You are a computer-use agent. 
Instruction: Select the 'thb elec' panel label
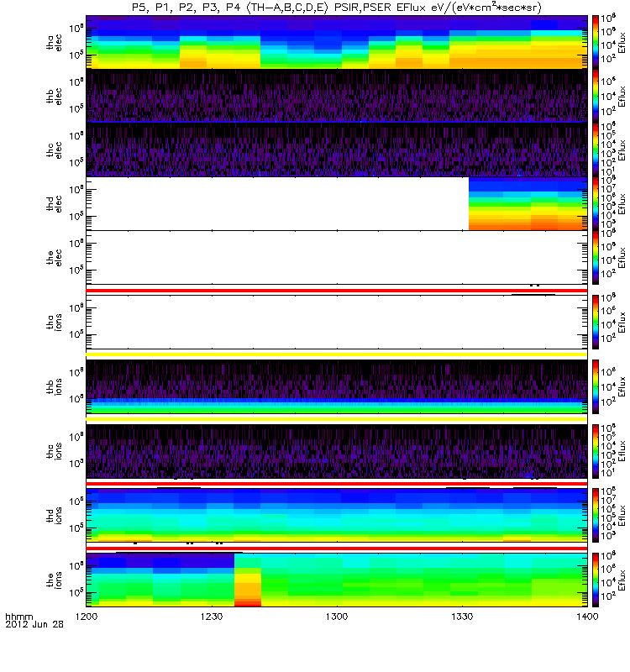[x=55, y=97]
